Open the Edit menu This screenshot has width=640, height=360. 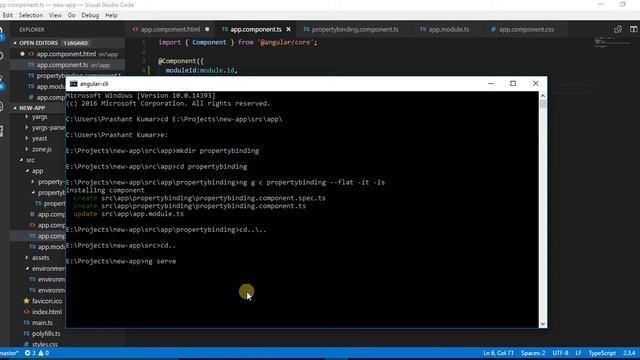[7, 15]
